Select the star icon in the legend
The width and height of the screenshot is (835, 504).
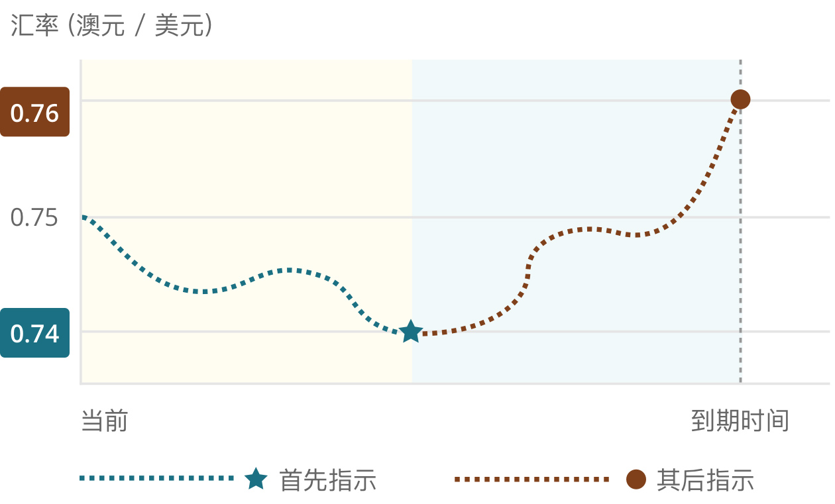pos(255,478)
